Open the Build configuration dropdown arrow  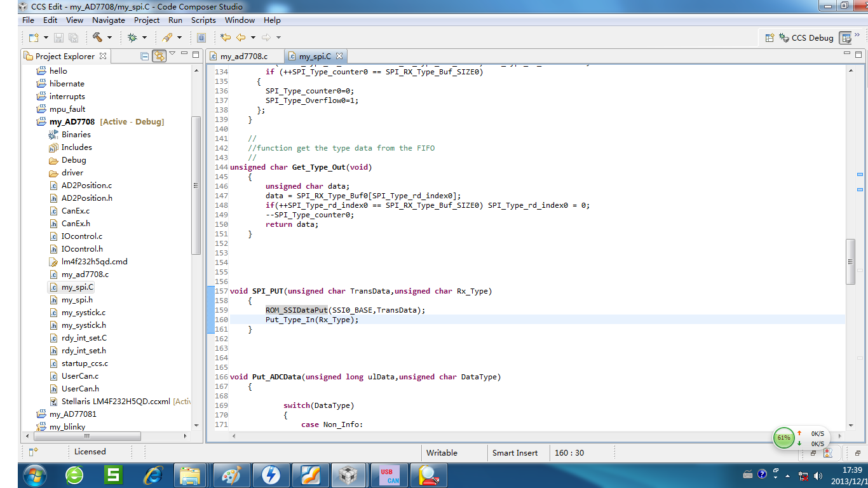tap(109, 38)
